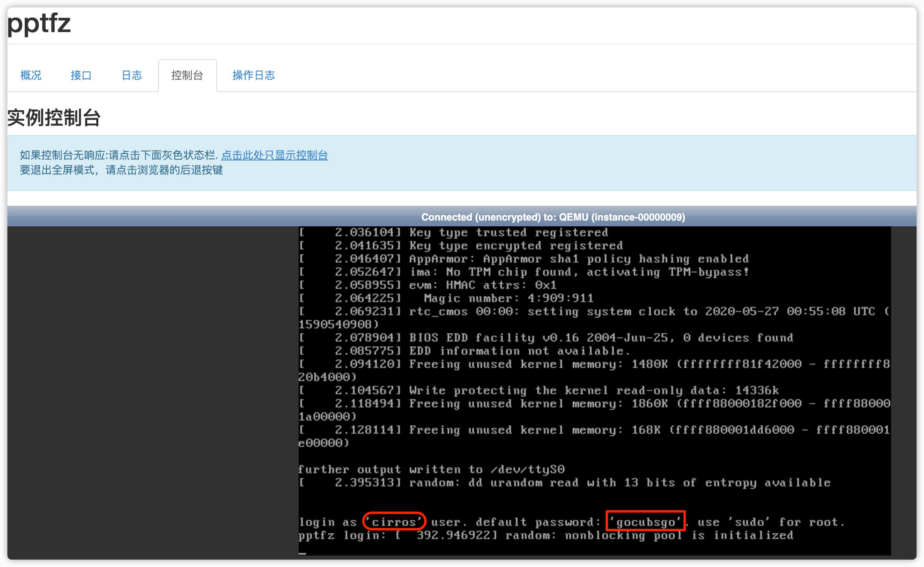Image resolution: width=924 pixels, height=567 pixels.
Task: Click the pptfz login prompt line
Action: pyautogui.click(x=546, y=535)
